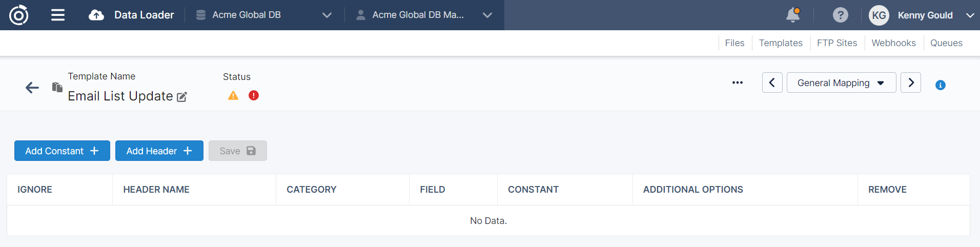The height and width of the screenshot is (247, 980).
Task: Click the Add Header button
Action: [x=159, y=151]
